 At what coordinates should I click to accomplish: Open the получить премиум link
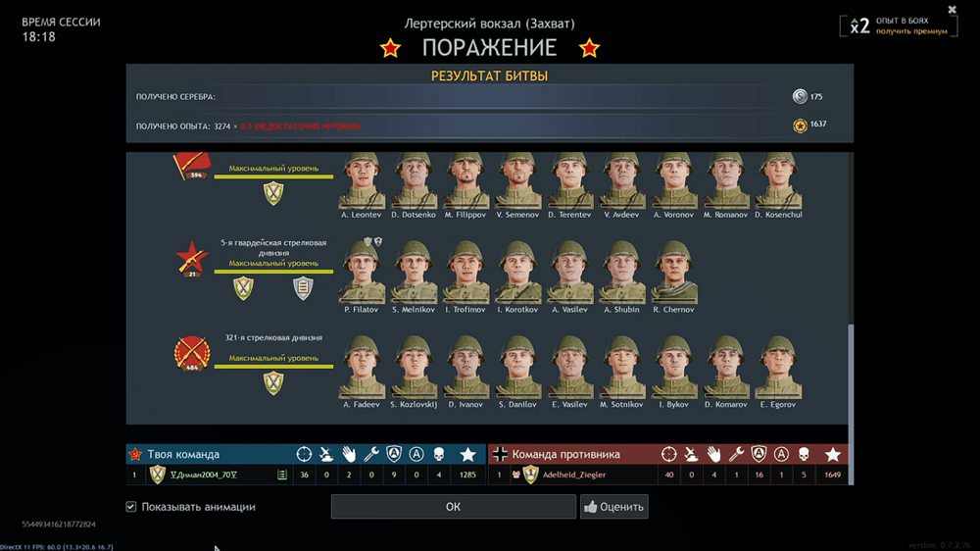click(911, 31)
